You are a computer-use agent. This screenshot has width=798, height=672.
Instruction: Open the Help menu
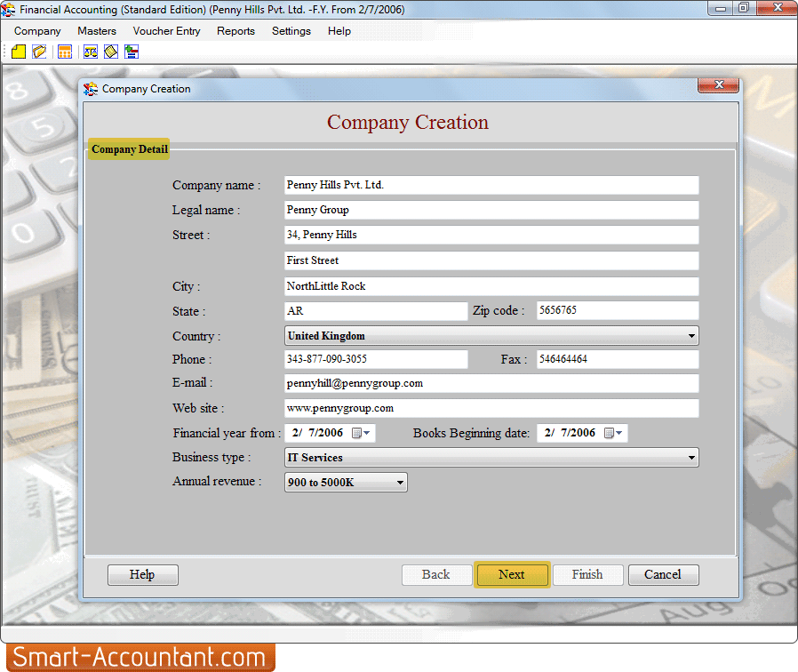(x=339, y=31)
